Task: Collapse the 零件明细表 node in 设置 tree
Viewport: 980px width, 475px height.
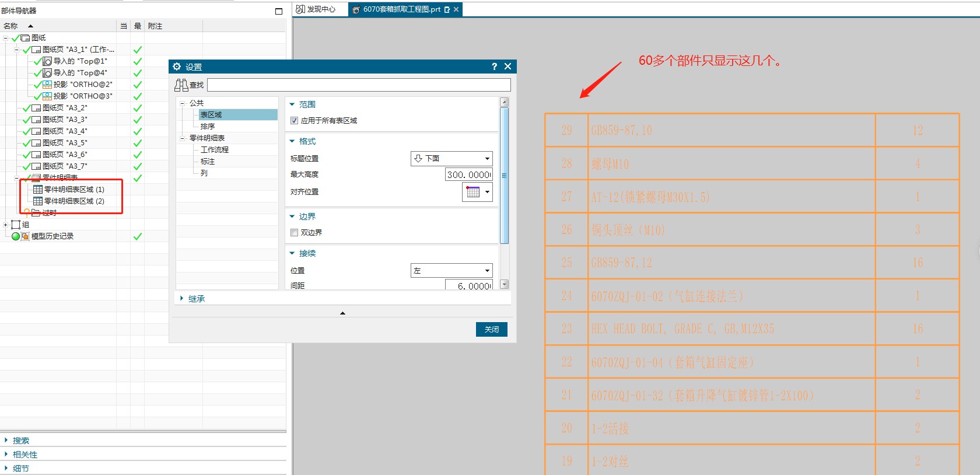Action: tap(183, 138)
